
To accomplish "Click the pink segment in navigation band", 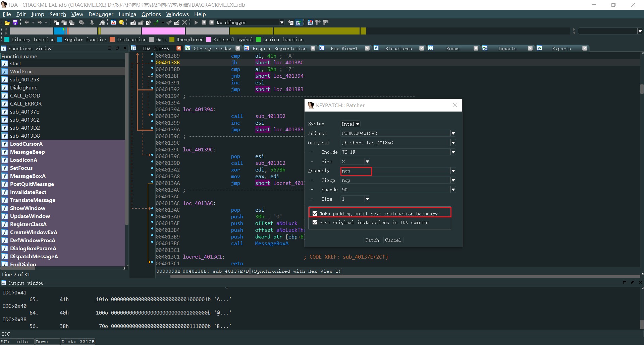I will (163, 31).
